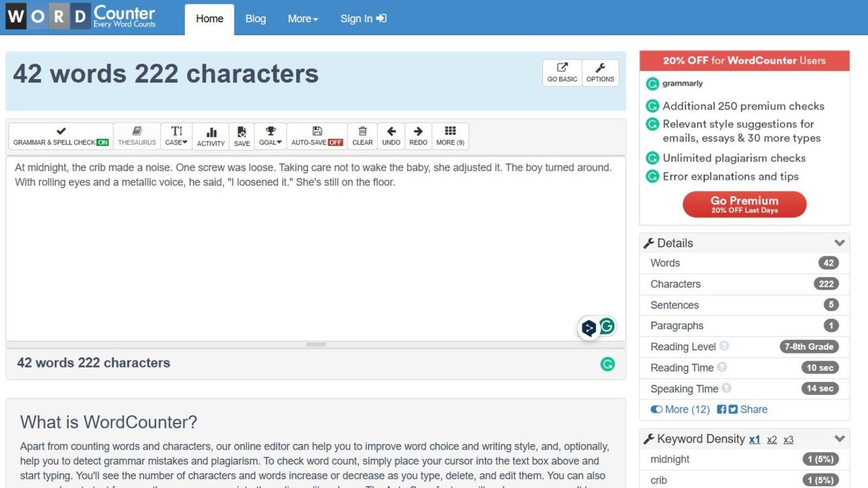The image size is (868, 488).
Task: Click the text box resize handle bar
Action: [x=316, y=344]
